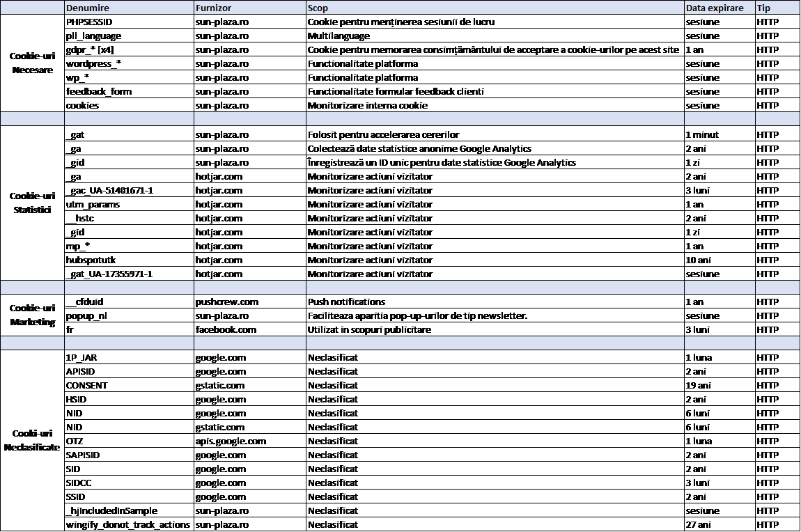Select the hotjar.com provider in the hubspotutk row

pos(250,260)
